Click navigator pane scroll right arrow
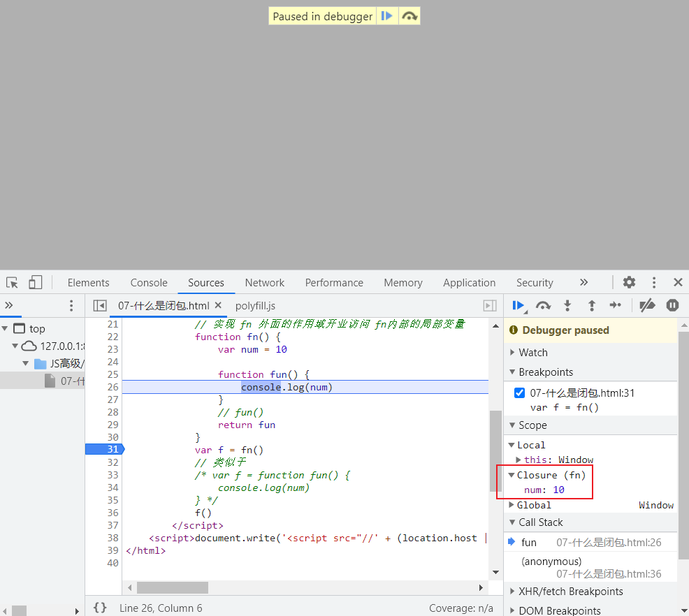The height and width of the screenshot is (616, 689). point(77,610)
